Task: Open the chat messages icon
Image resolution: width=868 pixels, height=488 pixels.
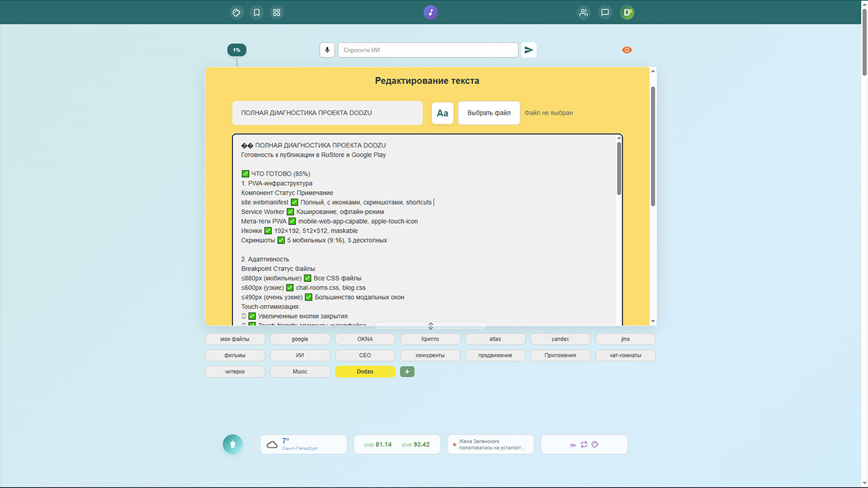Action: 605,12
